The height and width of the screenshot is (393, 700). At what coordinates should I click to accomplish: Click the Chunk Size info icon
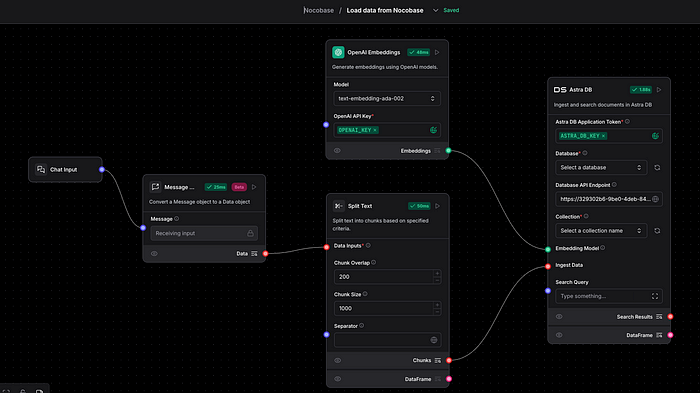(x=365, y=294)
